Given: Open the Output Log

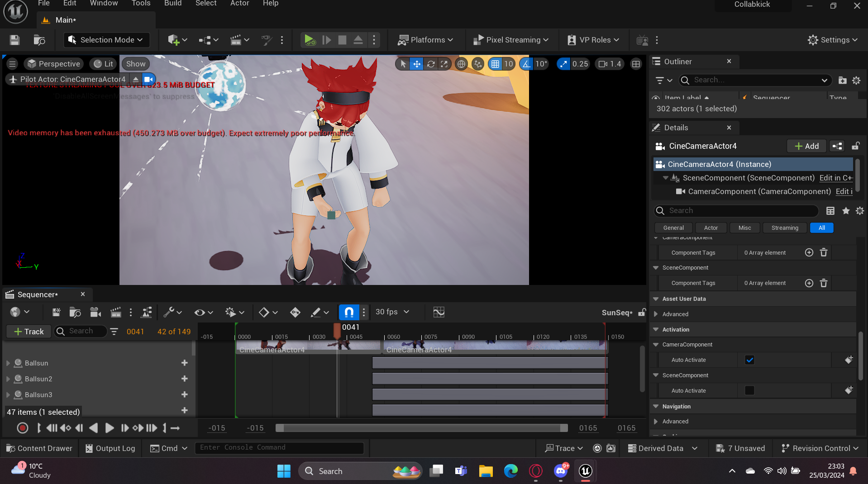Looking at the screenshot, I should click(x=110, y=448).
